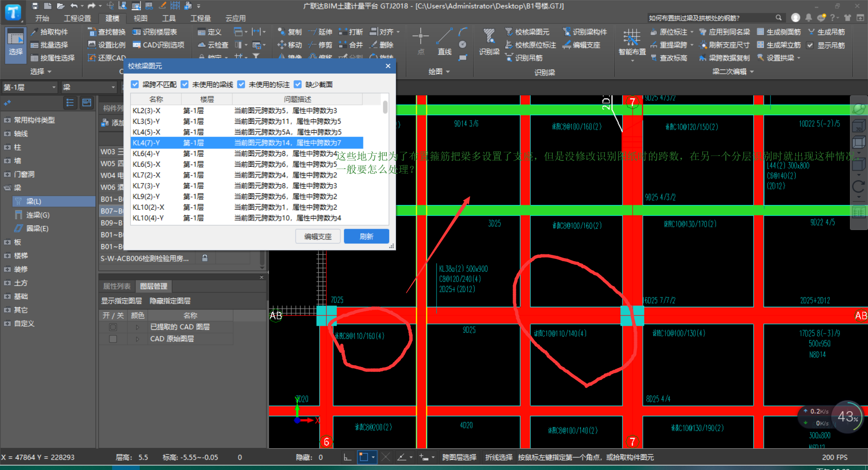Expand the 常用构件类型 tree node
This screenshot has height=470, width=868.
coord(7,120)
